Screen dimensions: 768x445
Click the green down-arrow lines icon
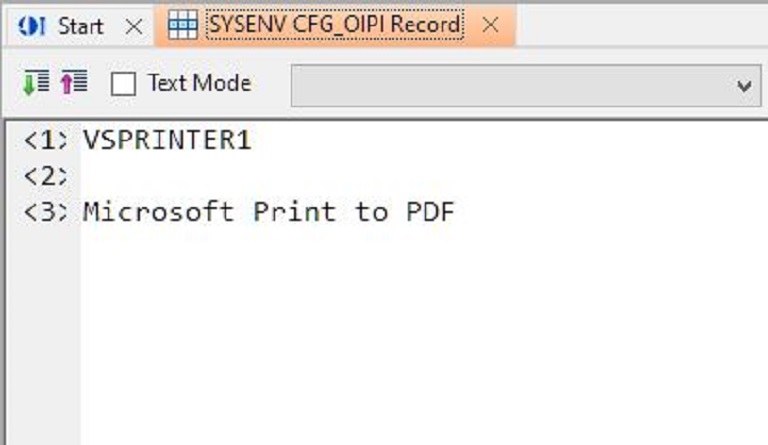[x=36, y=82]
